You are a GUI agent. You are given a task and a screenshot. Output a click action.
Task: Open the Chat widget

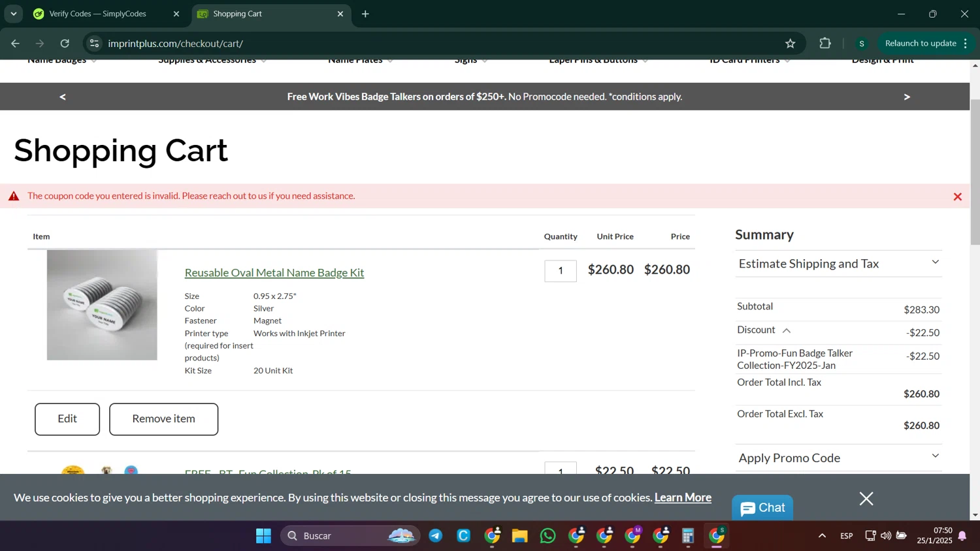(x=762, y=507)
